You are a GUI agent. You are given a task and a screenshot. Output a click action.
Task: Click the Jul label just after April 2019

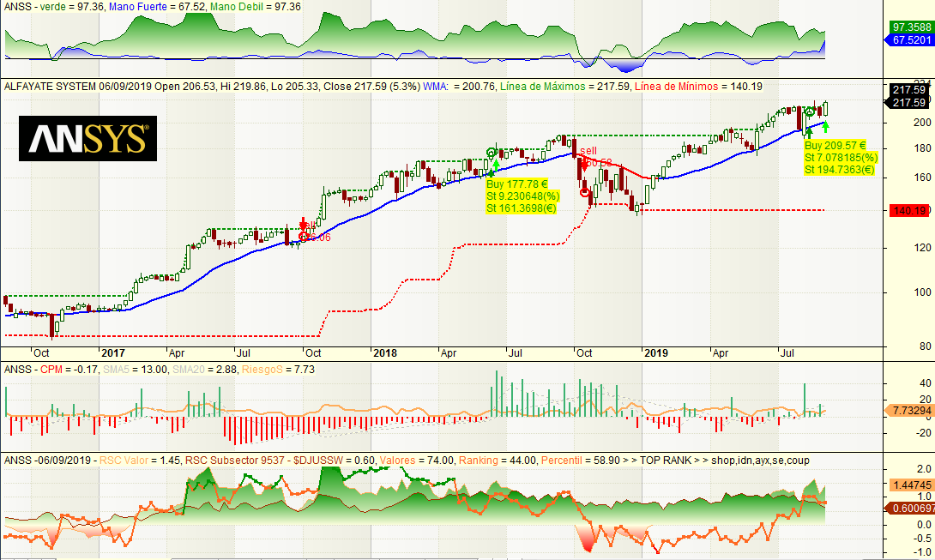(x=787, y=353)
